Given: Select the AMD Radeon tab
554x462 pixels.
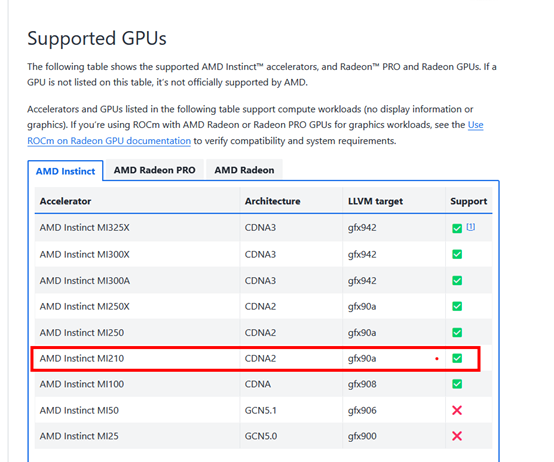Looking at the screenshot, I should (x=244, y=170).
